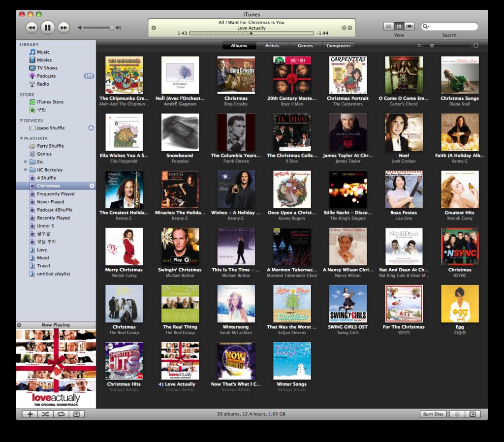This screenshot has height=442, width=504.
Task: Toggle repeat mode
Action: tap(61, 414)
